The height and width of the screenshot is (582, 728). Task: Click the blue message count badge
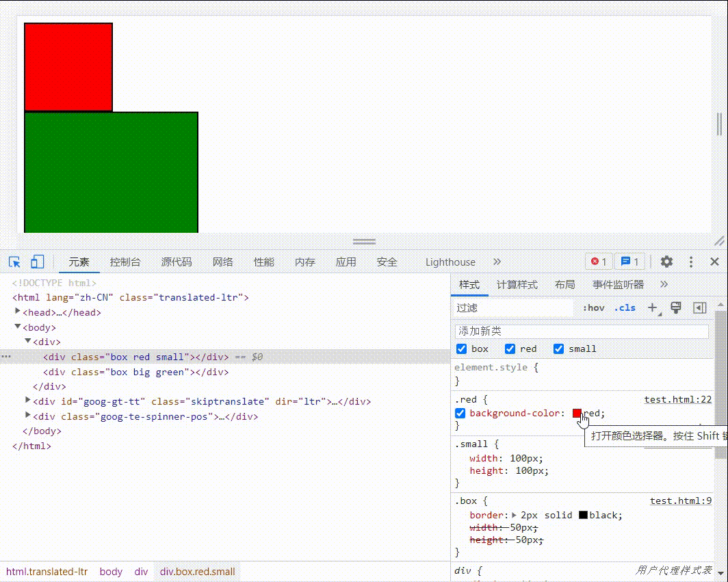pos(629,262)
